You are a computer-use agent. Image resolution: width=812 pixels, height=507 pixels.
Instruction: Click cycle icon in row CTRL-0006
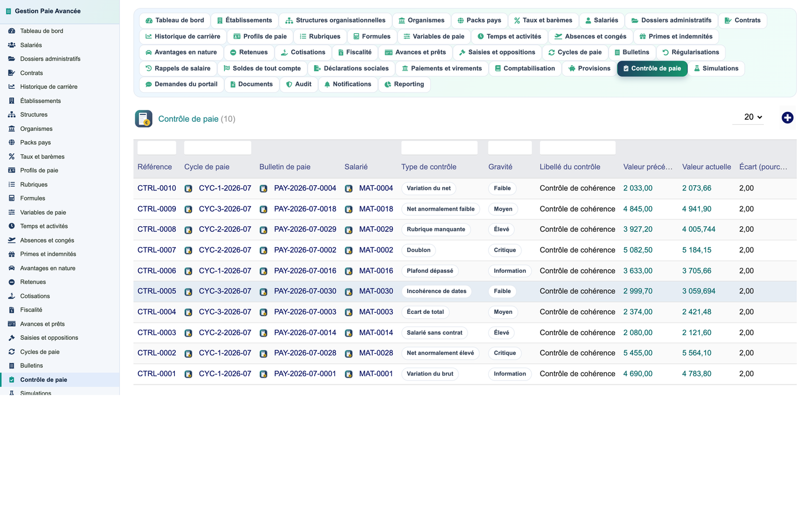tap(188, 271)
